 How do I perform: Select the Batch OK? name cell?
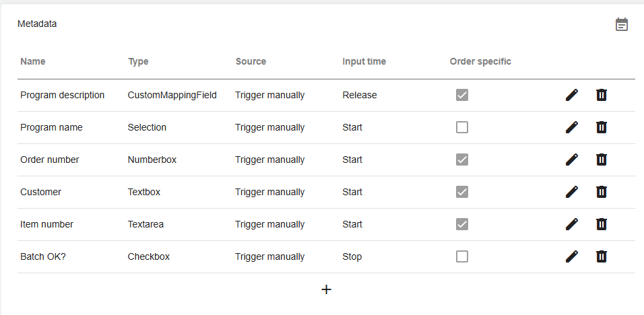tap(43, 256)
